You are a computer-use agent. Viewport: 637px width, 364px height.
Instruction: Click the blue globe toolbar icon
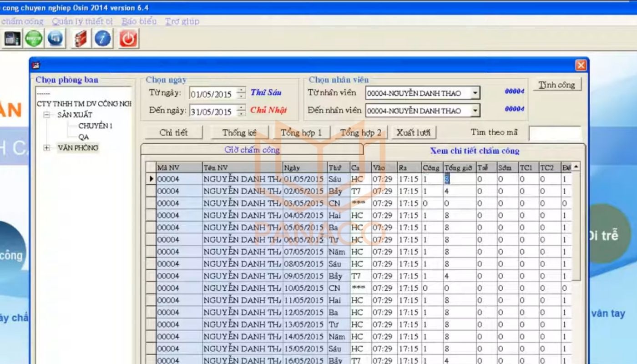tap(56, 39)
